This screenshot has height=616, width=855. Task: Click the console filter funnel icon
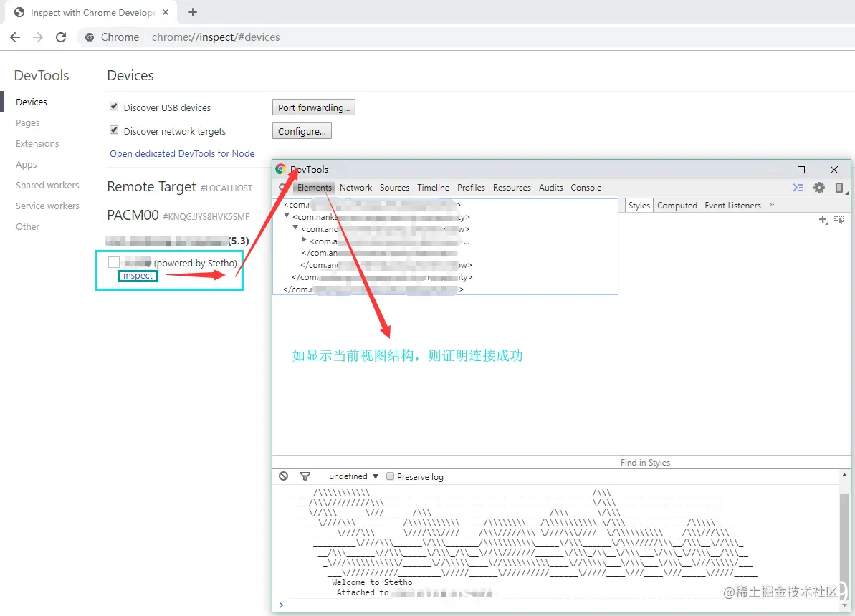pyautogui.click(x=305, y=476)
